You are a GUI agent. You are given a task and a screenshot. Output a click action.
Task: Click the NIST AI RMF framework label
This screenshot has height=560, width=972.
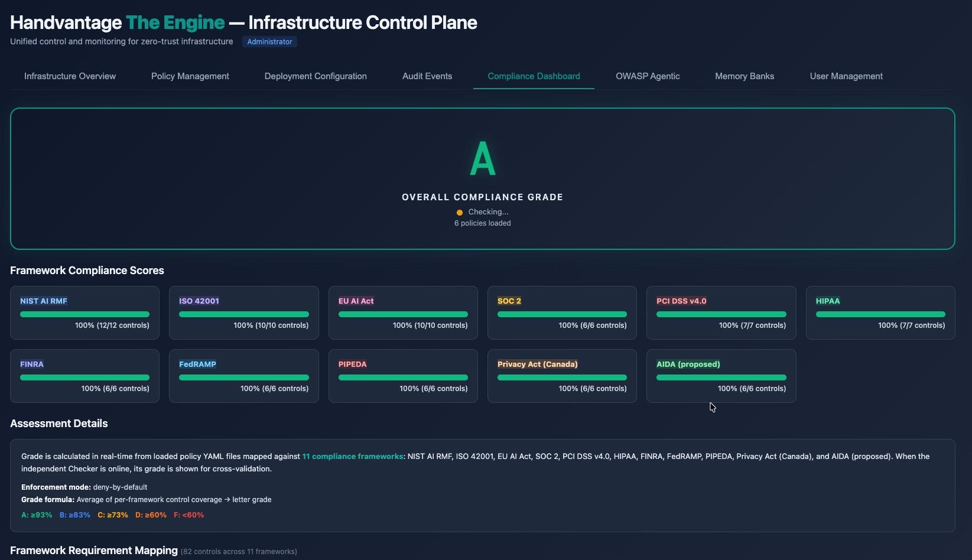(44, 301)
